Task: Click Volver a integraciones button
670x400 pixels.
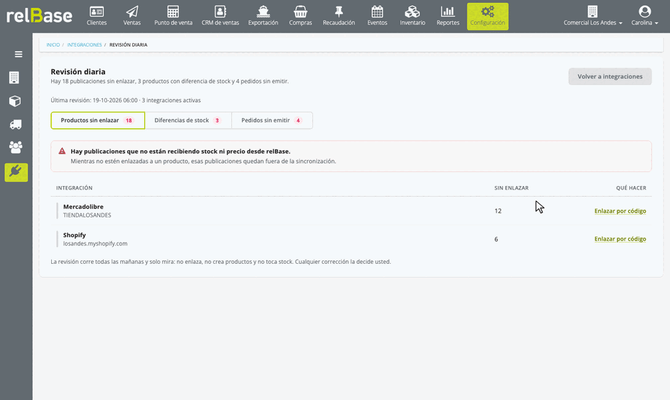Action: tap(610, 76)
